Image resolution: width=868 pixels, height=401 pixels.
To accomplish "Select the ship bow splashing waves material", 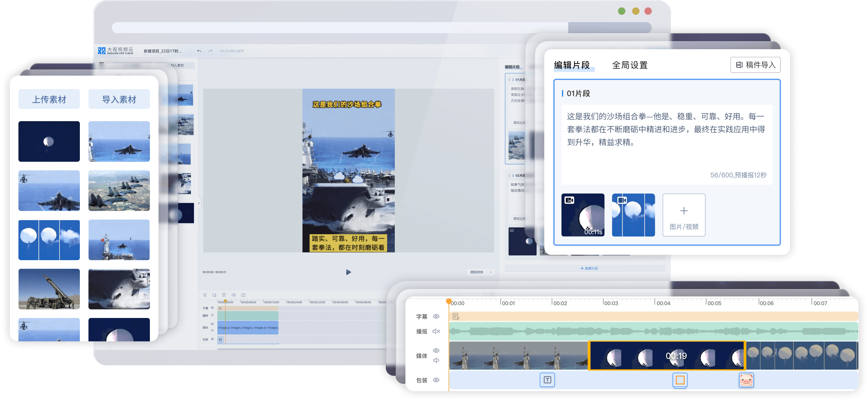I will pos(119,289).
